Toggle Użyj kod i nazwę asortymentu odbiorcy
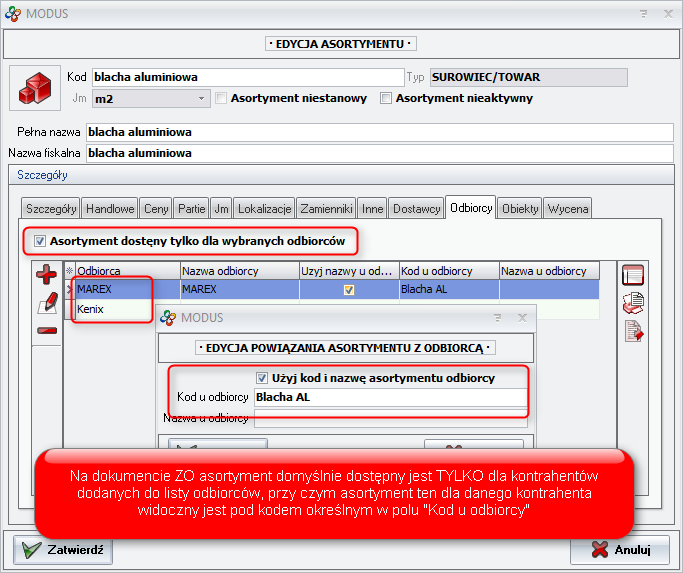The image size is (683, 573). pos(262,378)
